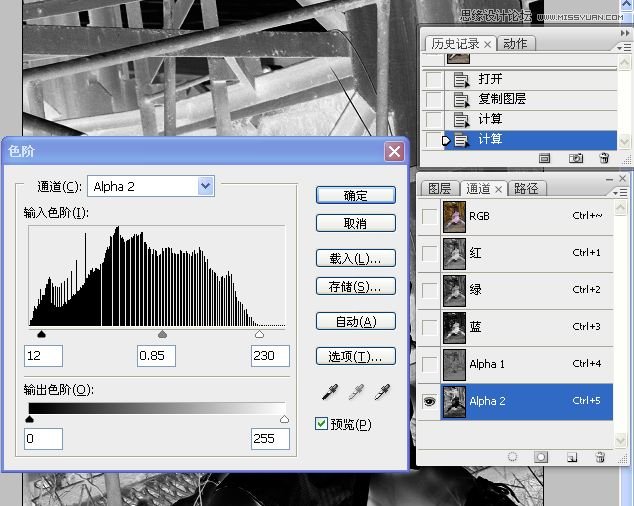Set history brush source at 打开 state
This screenshot has width=634, height=506.
point(434,79)
